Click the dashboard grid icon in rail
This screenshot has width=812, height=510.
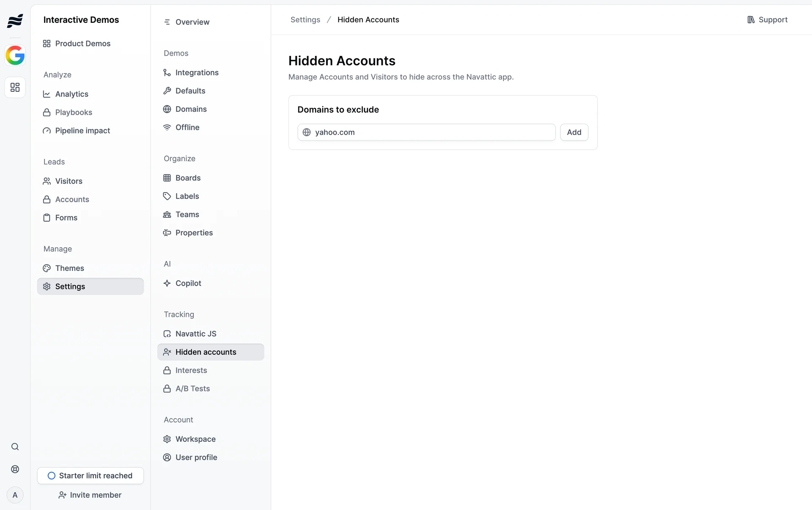point(15,88)
